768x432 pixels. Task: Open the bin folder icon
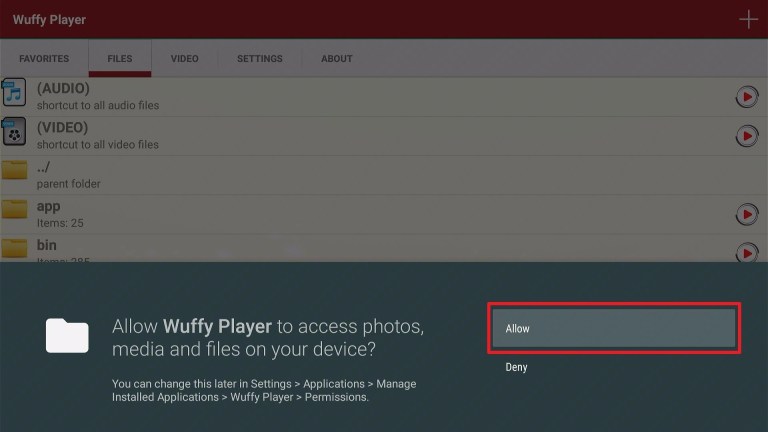click(14, 248)
